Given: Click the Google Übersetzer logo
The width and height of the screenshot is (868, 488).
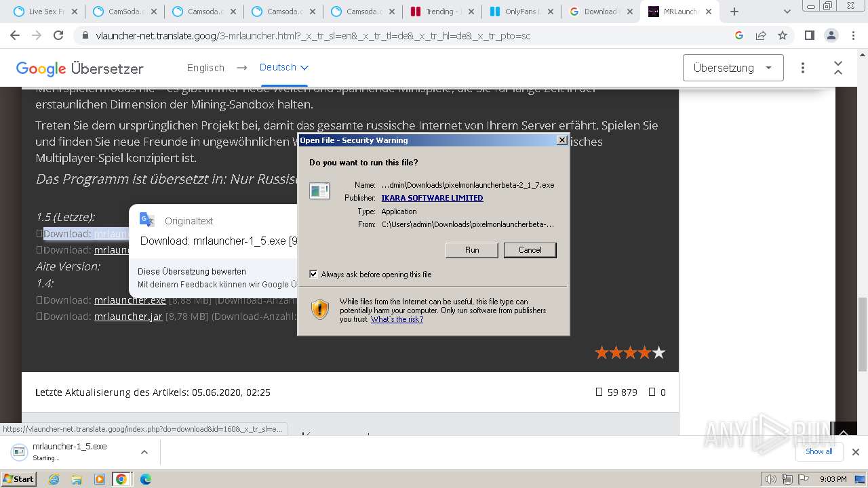Looking at the screenshot, I should tap(79, 68).
